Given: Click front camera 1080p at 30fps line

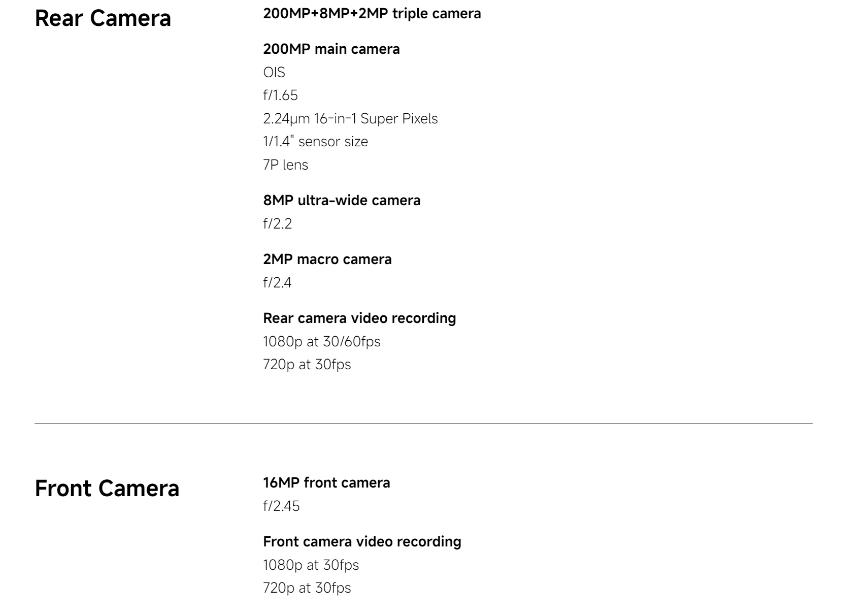Looking at the screenshot, I should tap(311, 565).
